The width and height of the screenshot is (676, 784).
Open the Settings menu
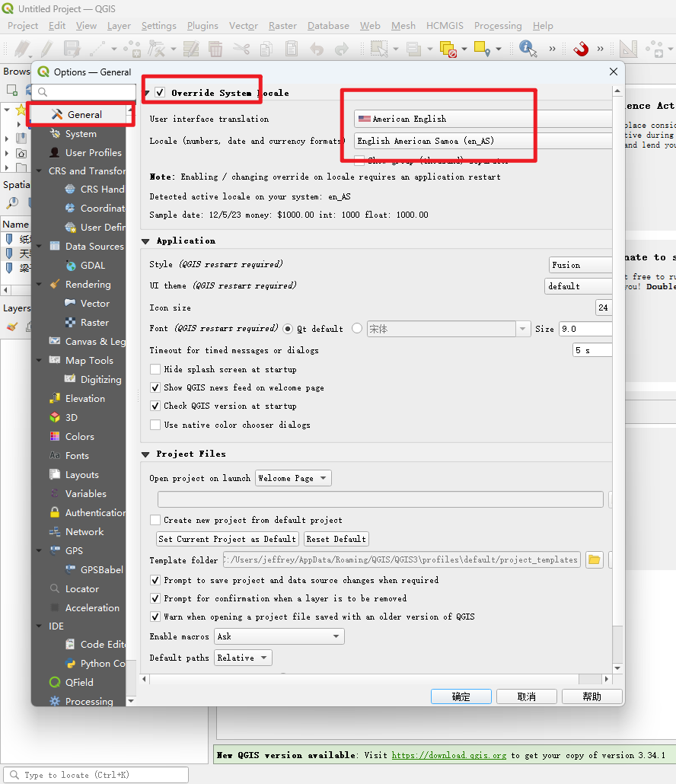pos(158,26)
